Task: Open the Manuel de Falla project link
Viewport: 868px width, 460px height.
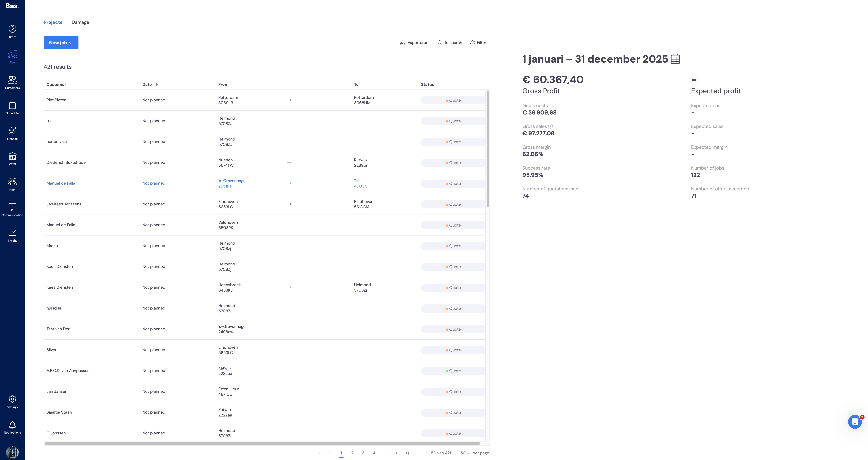Action: [61, 183]
